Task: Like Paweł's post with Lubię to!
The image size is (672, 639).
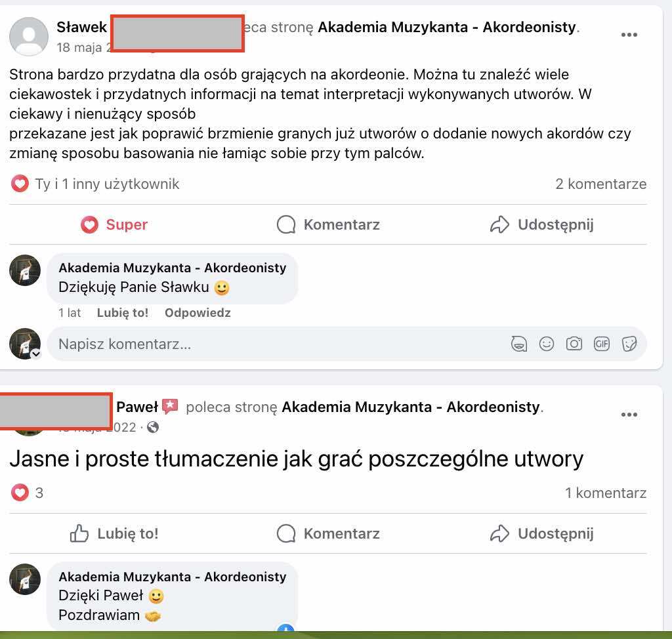Action: (114, 533)
